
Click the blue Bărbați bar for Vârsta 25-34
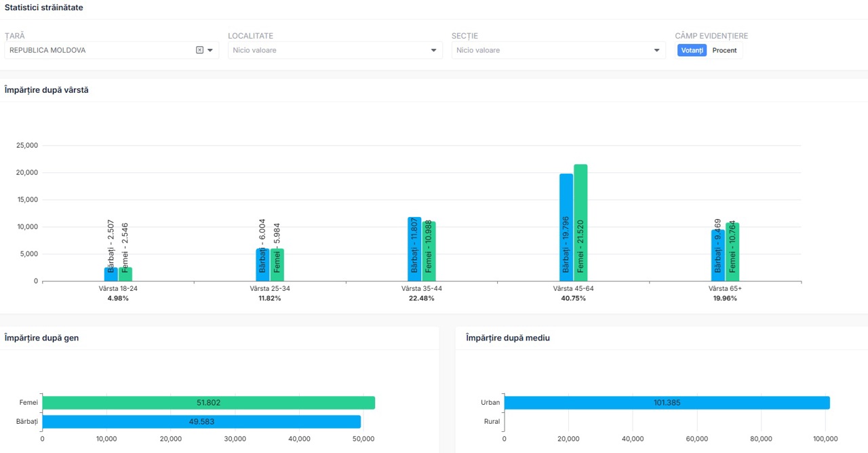[262, 264]
